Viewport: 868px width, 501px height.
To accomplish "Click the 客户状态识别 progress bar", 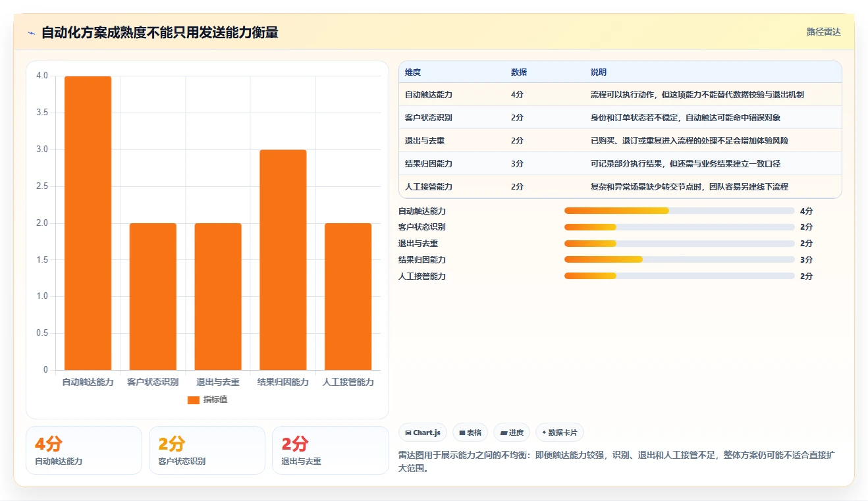I will pos(679,227).
